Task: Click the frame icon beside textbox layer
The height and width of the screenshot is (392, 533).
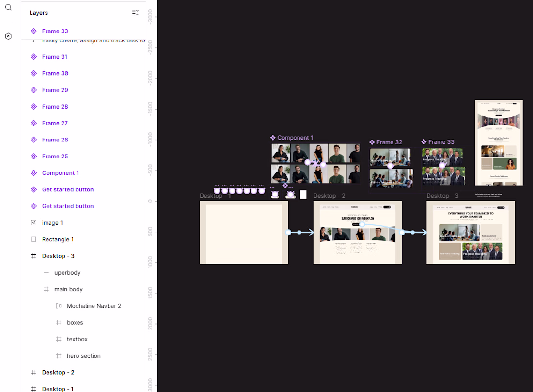Action: click(x=59, y=339)
